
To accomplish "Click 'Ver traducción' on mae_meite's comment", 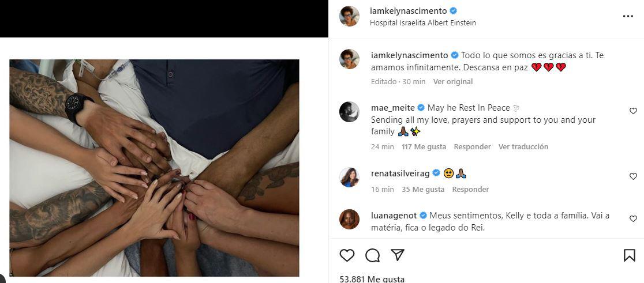I will pyautogui.click(x=523, y=147).
